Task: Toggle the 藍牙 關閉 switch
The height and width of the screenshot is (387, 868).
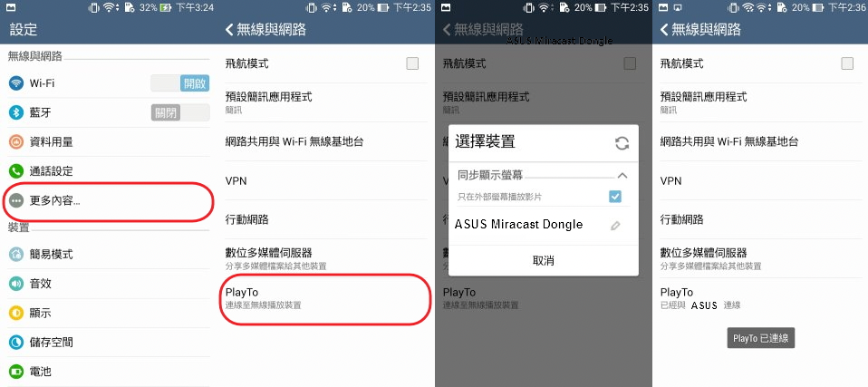Action: point(180,113)
